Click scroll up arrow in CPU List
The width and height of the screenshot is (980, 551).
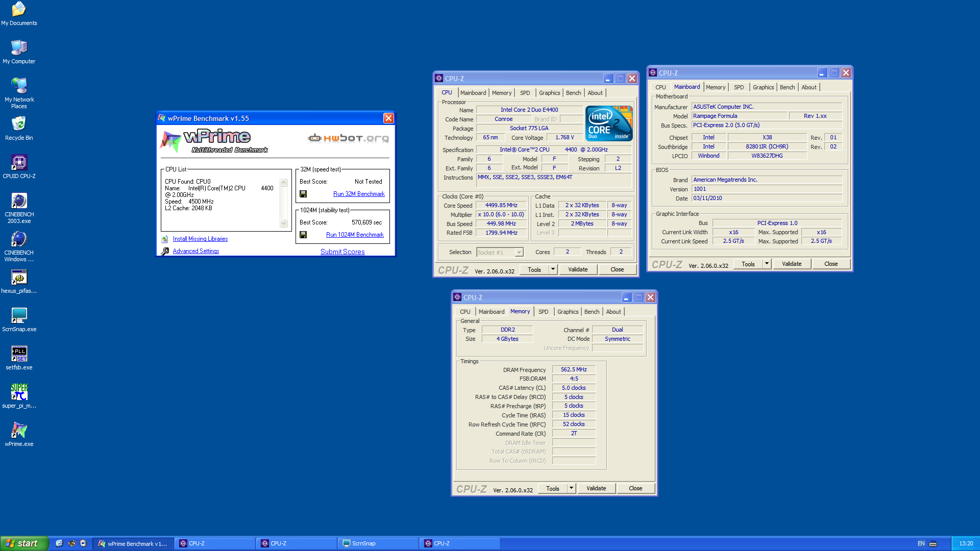pos(284,183)
